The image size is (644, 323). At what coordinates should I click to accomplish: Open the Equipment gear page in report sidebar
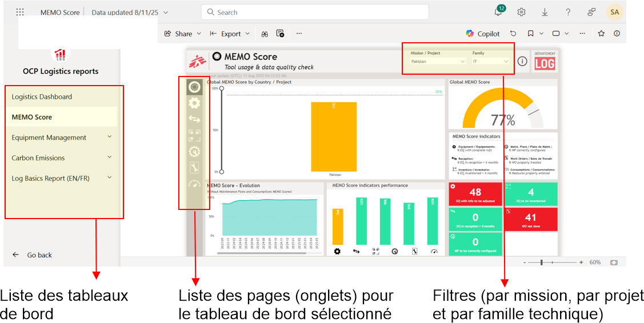194,103
